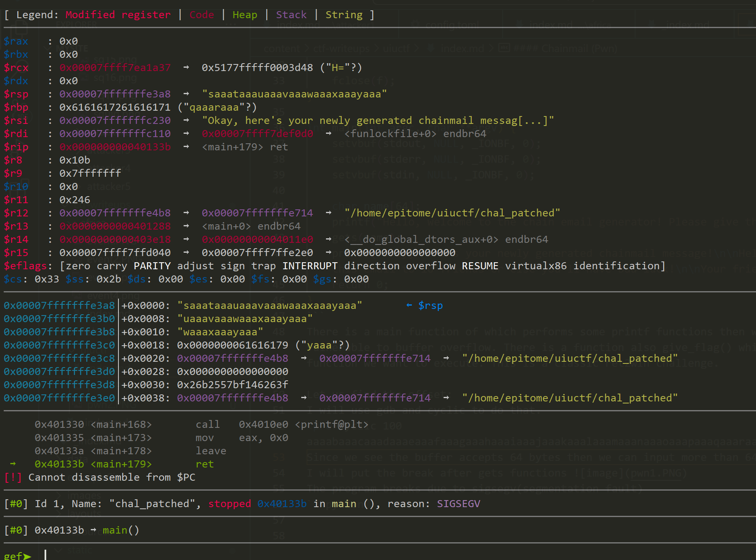Click the stack string "uaaavaaawaaaxaaayaaa"
This screenshot has height=560, width=756.
(245, 319)
